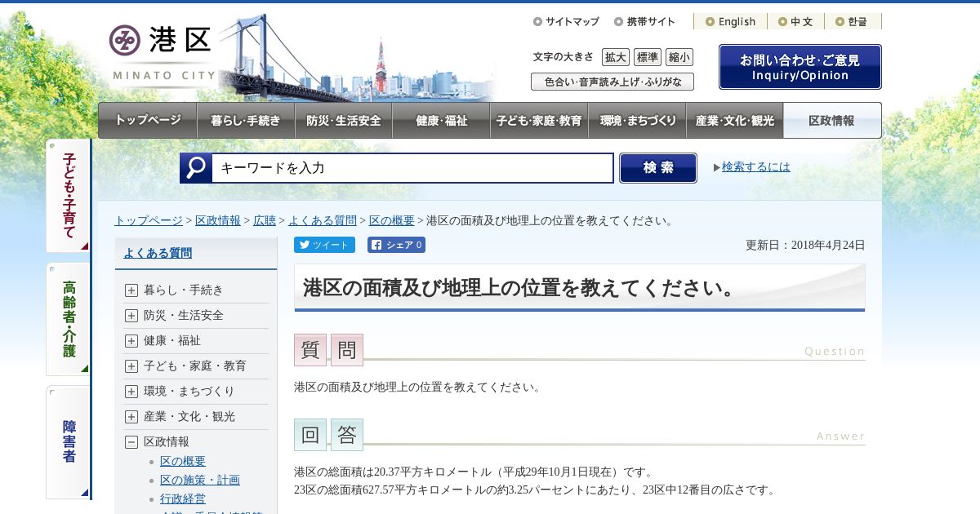Collapse 区政情報 in sidebar
The height and width of the screenshot is (514, 980).
[131, 441]
